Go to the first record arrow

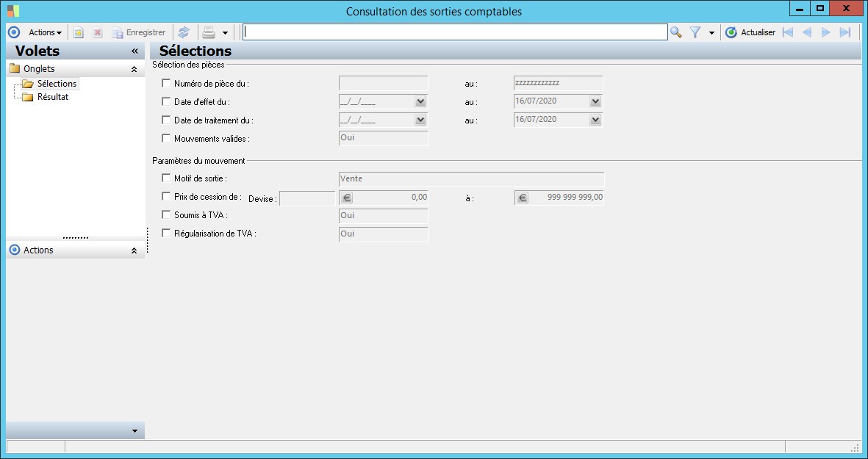788,32
